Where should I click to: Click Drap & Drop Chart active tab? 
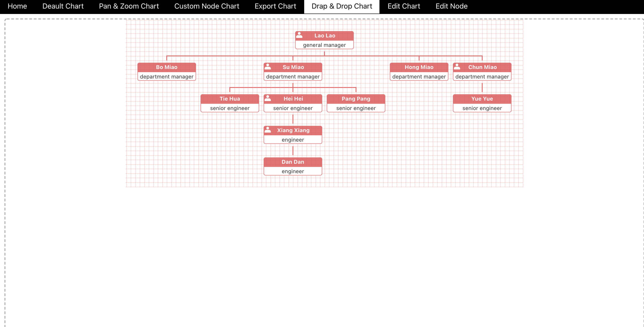(x=342, y=6)
